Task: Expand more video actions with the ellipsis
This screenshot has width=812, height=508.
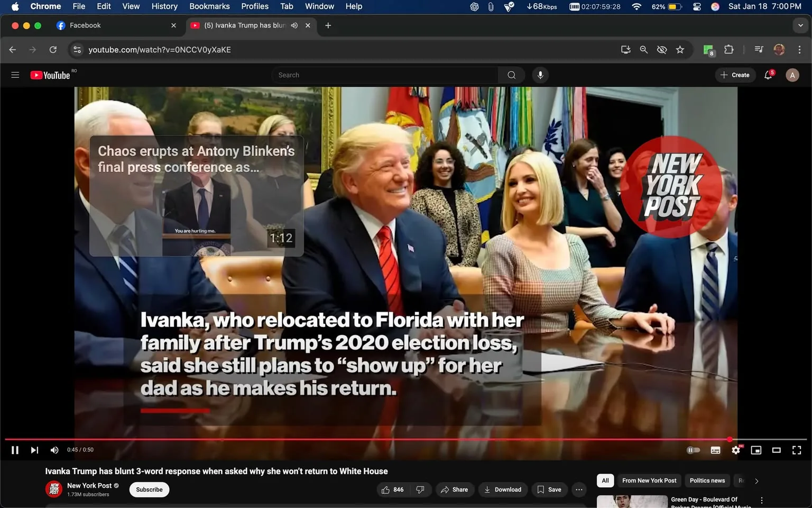Action: coord(578,489)
